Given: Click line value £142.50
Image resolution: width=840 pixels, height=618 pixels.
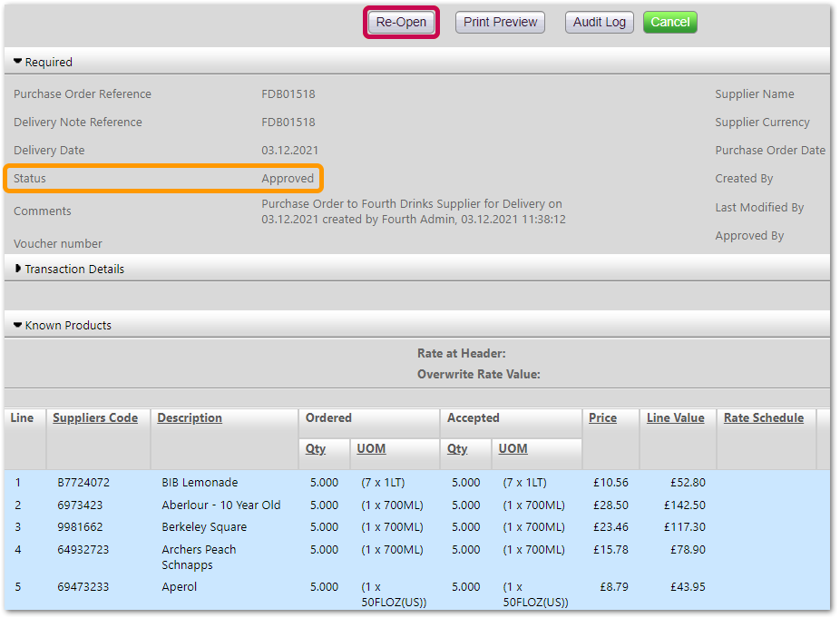Looking at the screenshot, I should click(685, 505).
